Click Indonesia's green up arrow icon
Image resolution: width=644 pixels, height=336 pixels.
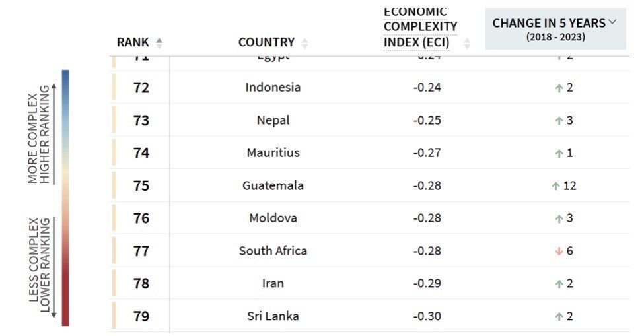click(559, 88)
